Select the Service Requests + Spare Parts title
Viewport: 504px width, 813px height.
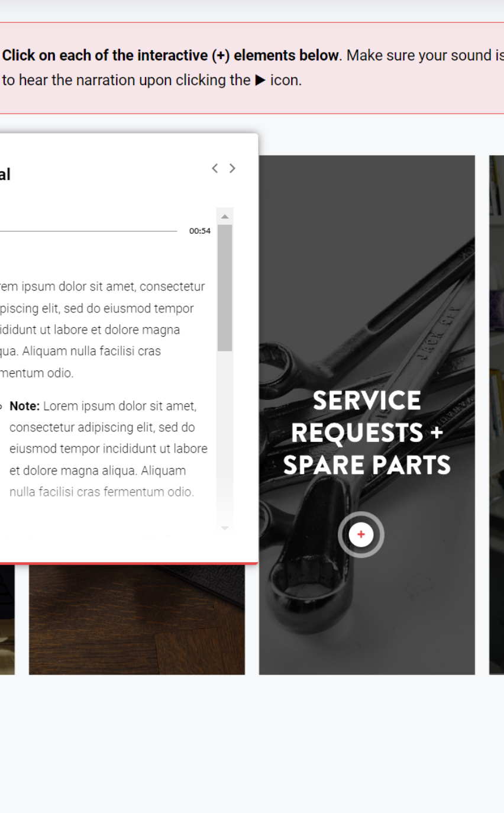[367, 433]
